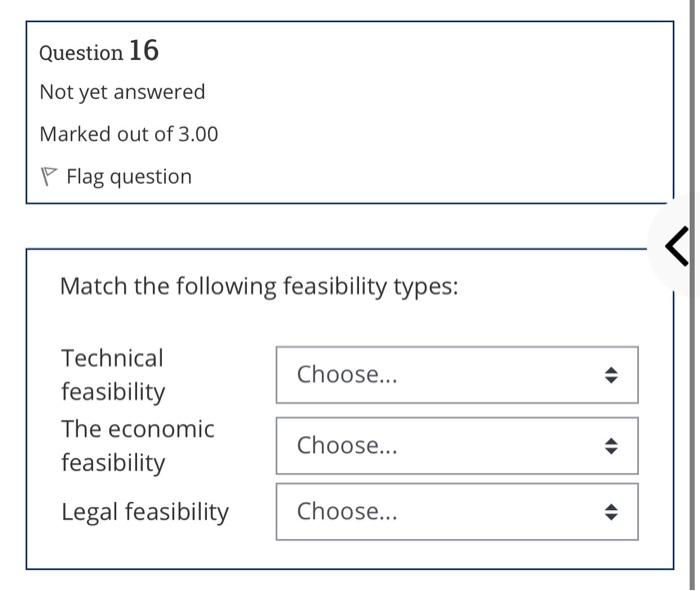Click the up-down arrows in the Legal feasibility dropdown

(x=612, y=512)
